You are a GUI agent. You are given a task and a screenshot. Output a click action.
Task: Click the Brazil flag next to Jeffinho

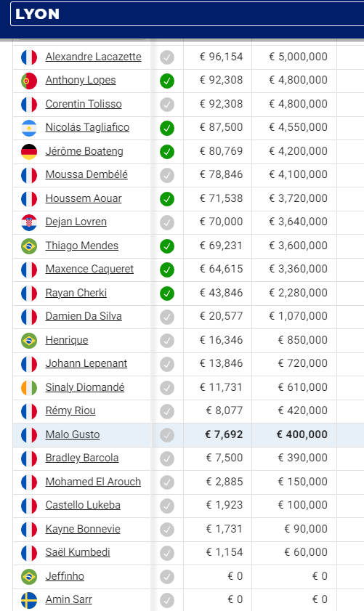29,576
